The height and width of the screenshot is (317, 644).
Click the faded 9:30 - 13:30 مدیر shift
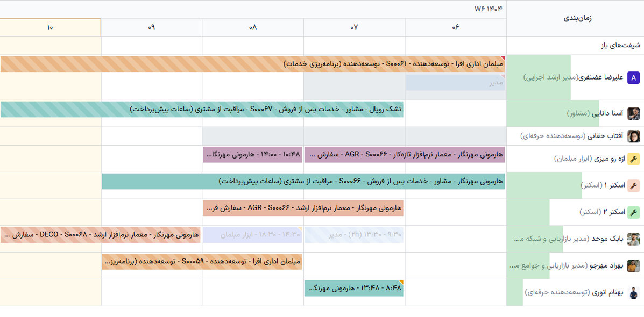(x=353, y=235)
